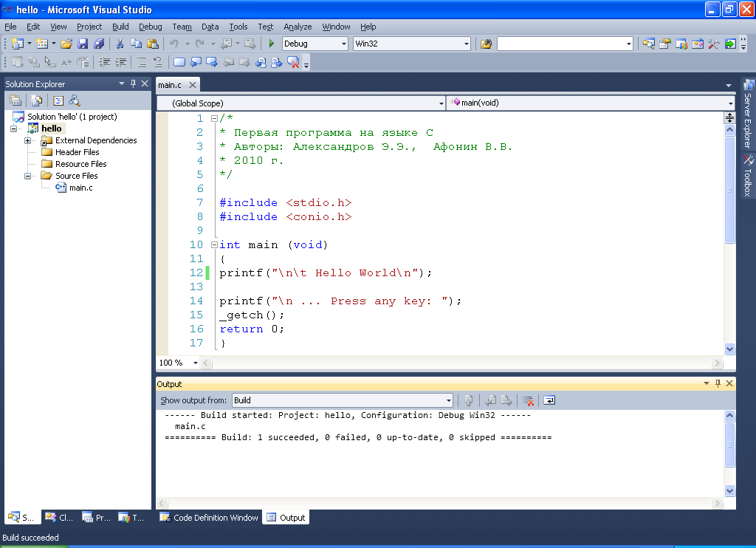This screenshot has height=548, width=756.
Task: Cut selection with the scissors icon
Action: tap(120, 44)
